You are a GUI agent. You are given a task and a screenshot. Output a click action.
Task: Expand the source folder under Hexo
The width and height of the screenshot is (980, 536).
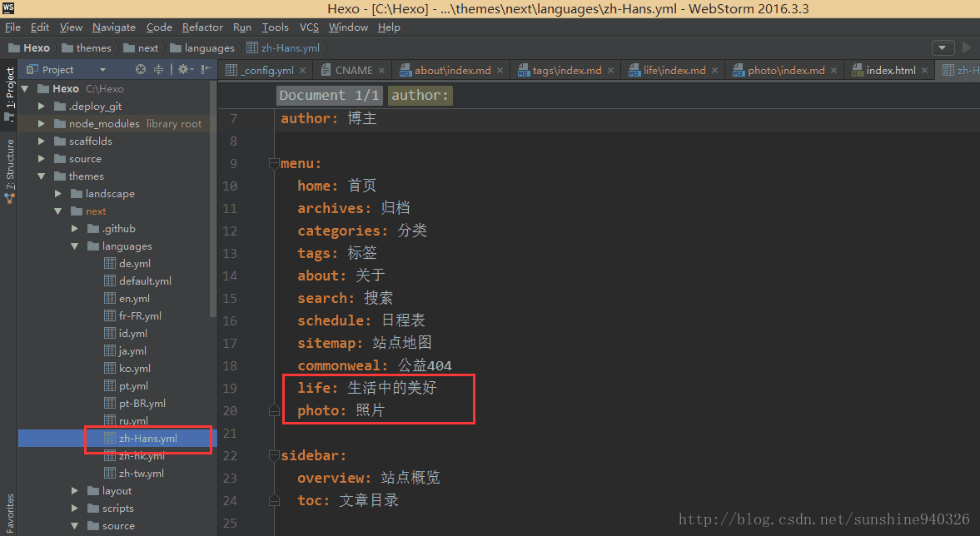[x=42, y=159]
